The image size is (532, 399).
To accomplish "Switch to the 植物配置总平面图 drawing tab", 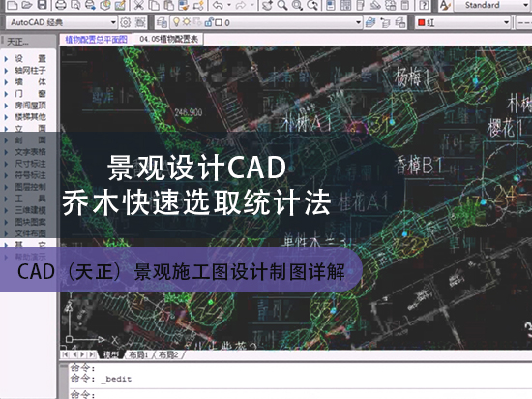I will click(97, 40).
